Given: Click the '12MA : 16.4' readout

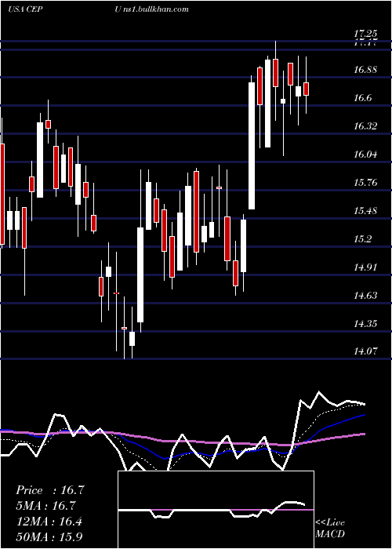Looking at the screenshot, I should coord(49,522).
